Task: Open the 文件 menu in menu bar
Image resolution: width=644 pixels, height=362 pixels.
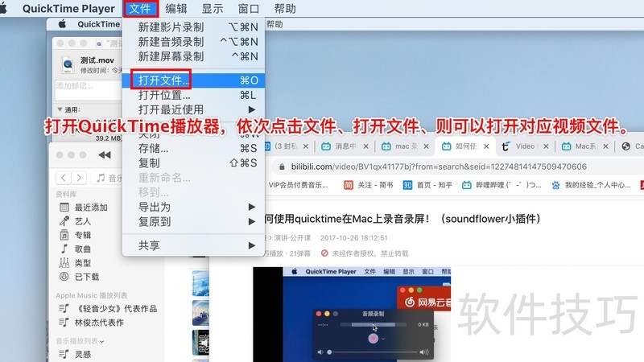Action: tap(140, 9)
